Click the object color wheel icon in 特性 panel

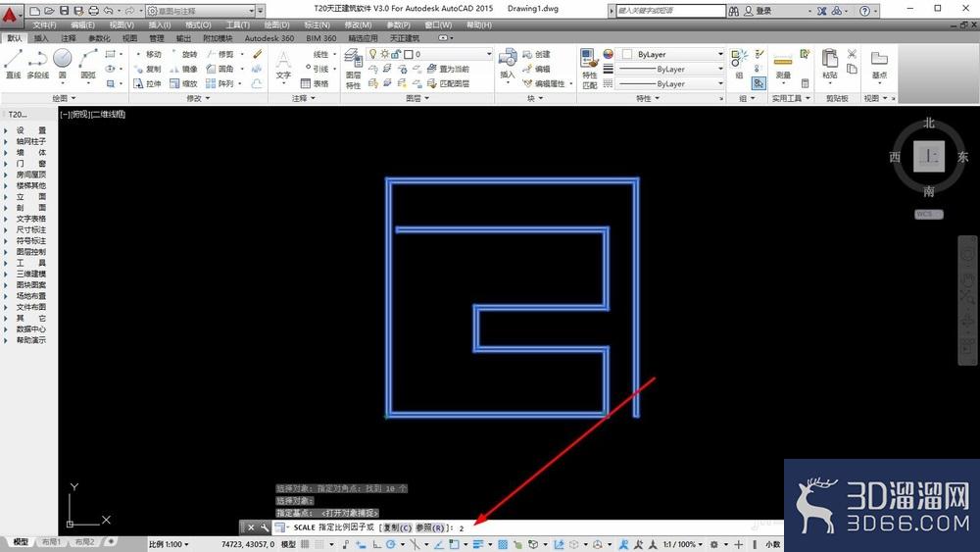pos(609,54)
